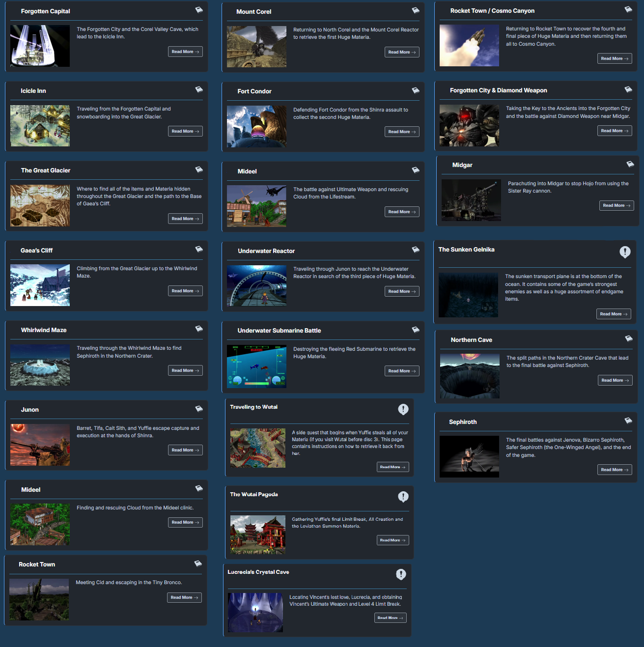
Task: Select the book icon on The Great Glacier card
Action: click(199, 169)
